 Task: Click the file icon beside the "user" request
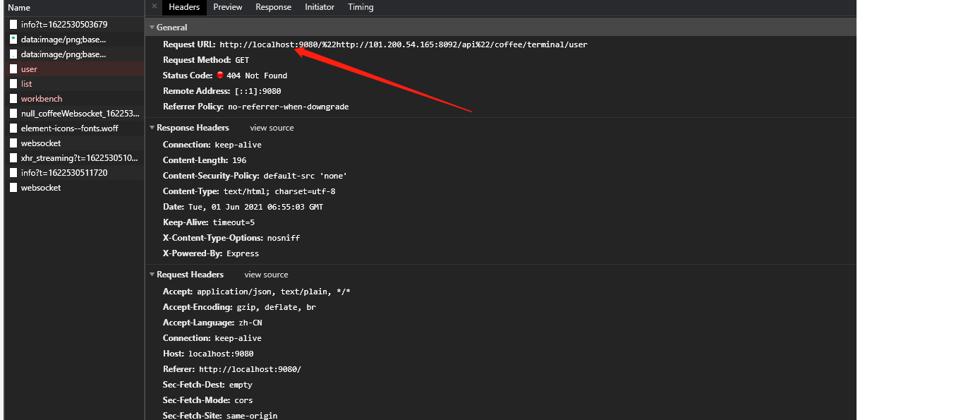[12, 68]
